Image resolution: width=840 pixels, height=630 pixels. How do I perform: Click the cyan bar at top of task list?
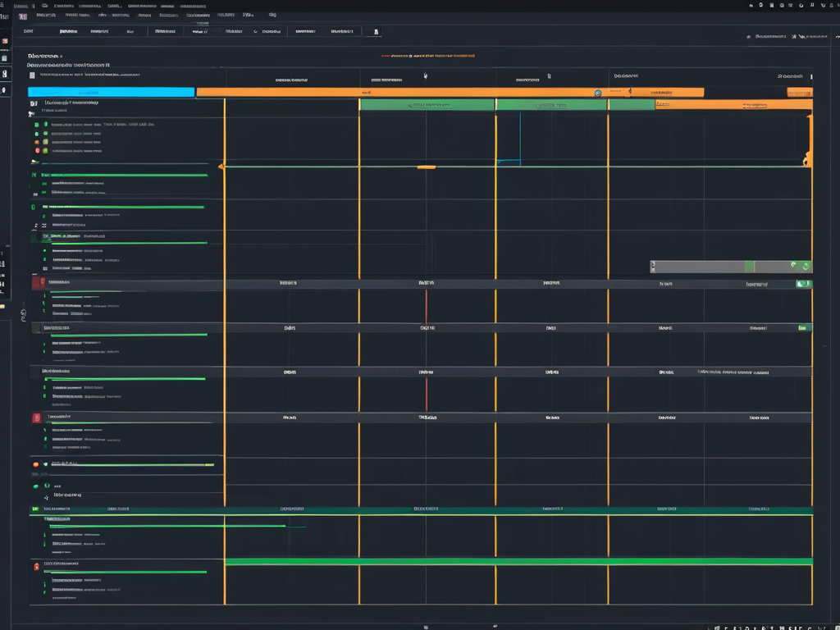click(111, 93)
